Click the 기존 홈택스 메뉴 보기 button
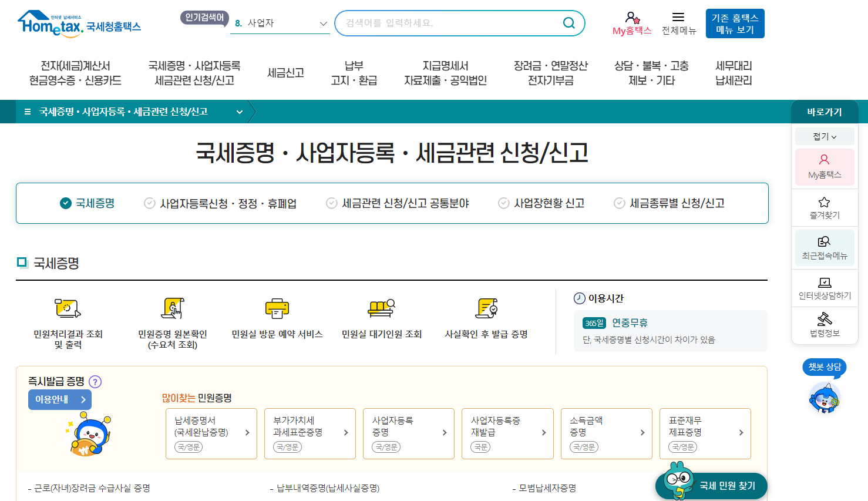This screenshot has width=868, height=501. coord(735,23)
